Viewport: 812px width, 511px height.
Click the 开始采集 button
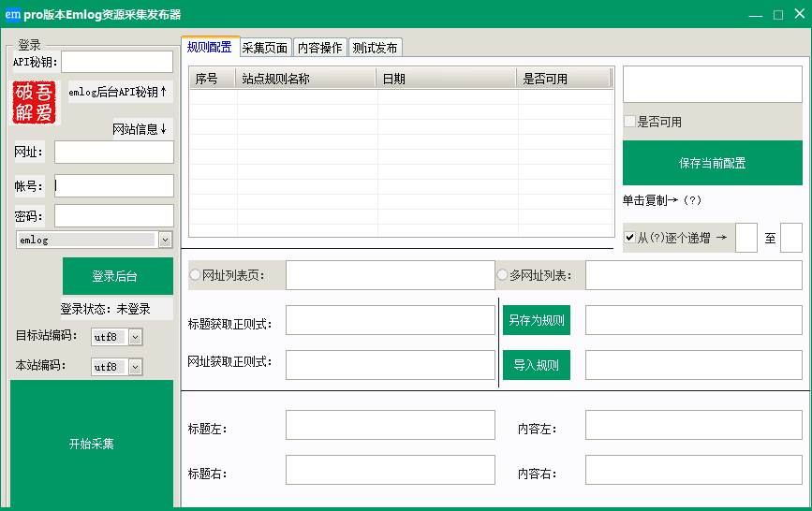[92, 444]
